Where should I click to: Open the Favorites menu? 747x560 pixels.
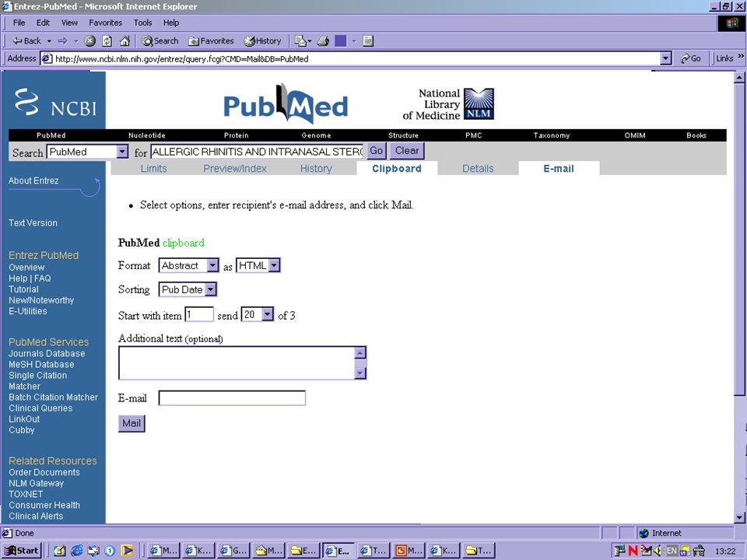(x=105, y=23)
